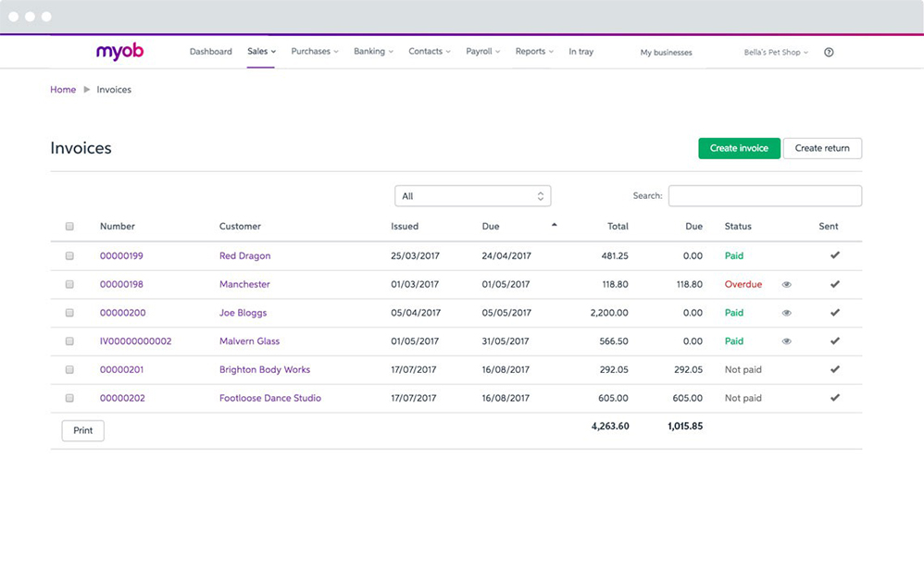Image resolution: width=924 pixels, height=582 pixels.
Task: Click the sent checkmark on invoice 00000199
Action: point(835,255)
